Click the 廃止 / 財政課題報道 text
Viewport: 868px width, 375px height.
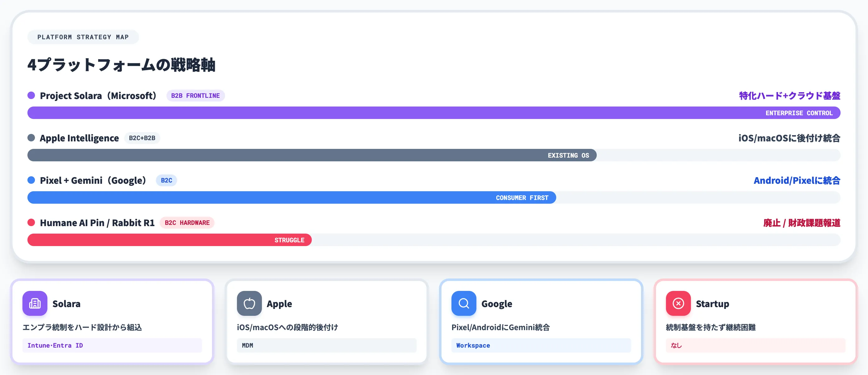pyautogui.click(x=802, y=223)
